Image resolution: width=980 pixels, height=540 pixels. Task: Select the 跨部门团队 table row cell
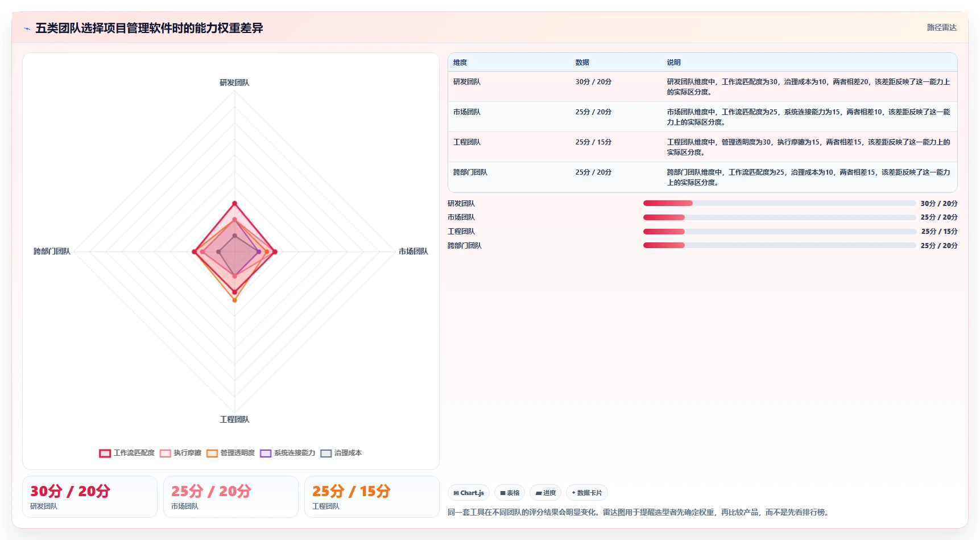(x=470, y=172)
